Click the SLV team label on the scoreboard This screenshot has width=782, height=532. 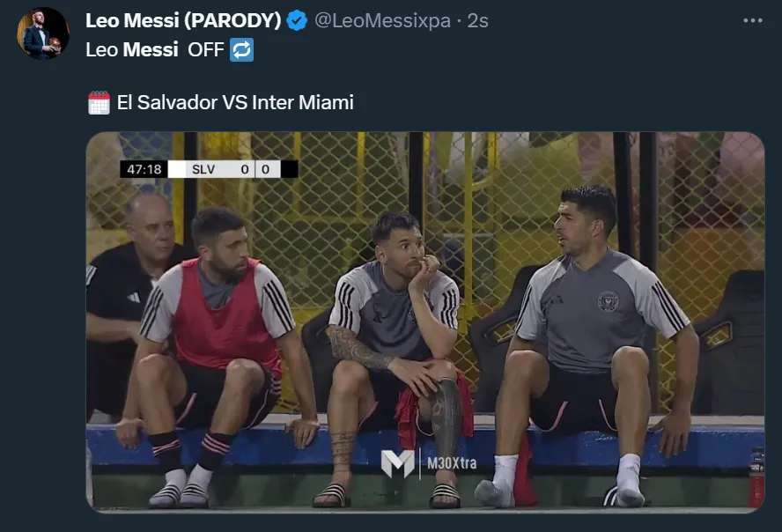[x=203, y=169]
